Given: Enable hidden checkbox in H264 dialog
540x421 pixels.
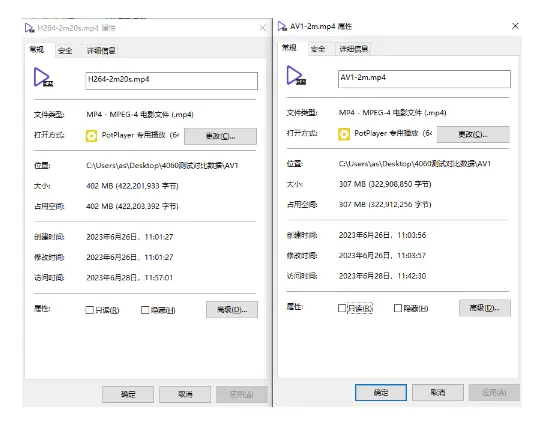Looking at the screenshot, I should (145, 310).
